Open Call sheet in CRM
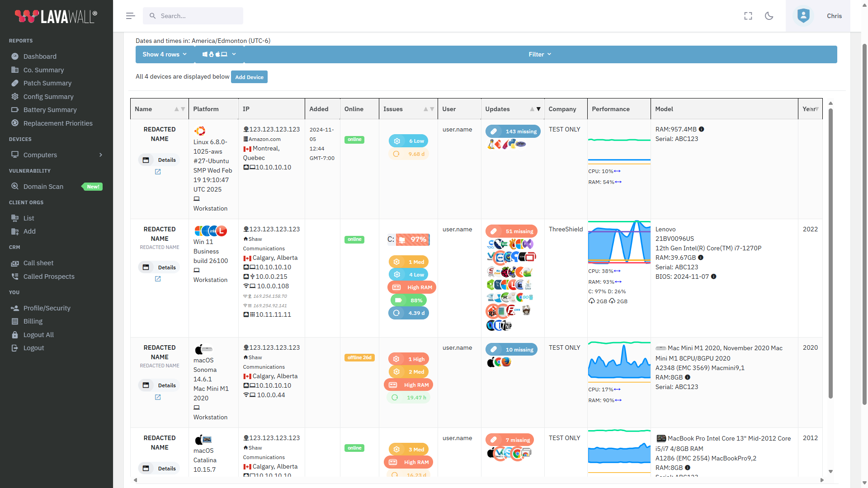This screenshot has height=488, width=868. point(38,263)
